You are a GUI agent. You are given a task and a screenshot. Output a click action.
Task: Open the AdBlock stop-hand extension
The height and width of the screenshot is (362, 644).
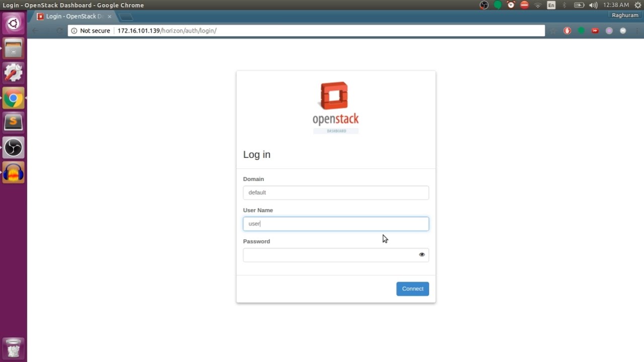567,31
